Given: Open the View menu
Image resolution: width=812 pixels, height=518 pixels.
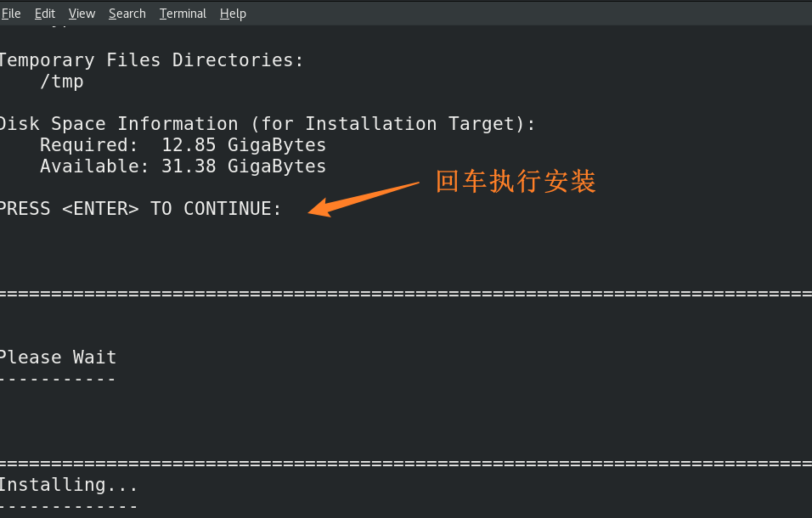Looking at the screenshot, I should coord(82,14).
